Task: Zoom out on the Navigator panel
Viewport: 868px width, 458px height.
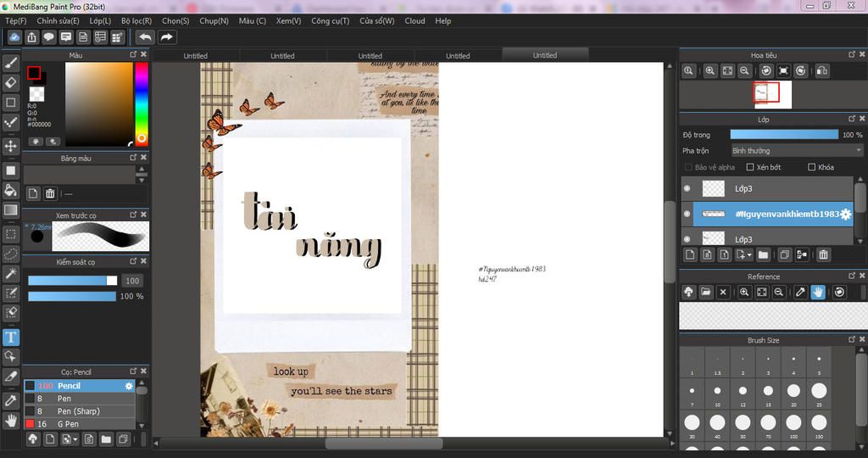Action: pyautogui.click(x=744, y=71)
